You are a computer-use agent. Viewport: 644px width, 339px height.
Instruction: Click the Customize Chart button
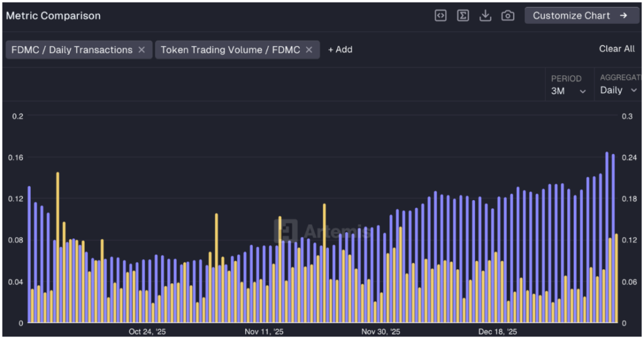click(571, 16)
